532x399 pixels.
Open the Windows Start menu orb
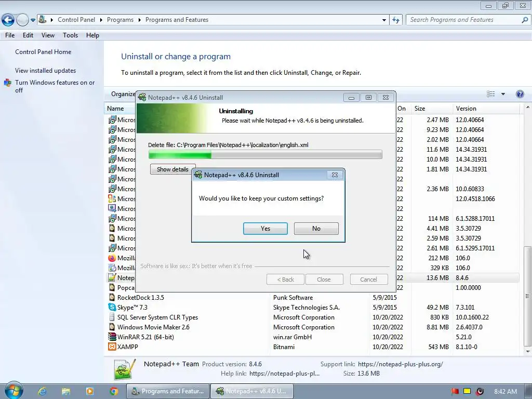(x=14, y=391)
